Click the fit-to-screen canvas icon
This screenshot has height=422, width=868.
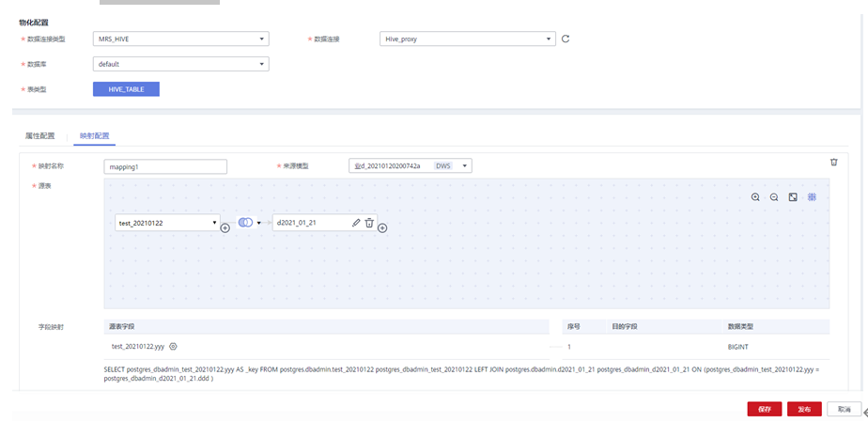tap(793, 197)
